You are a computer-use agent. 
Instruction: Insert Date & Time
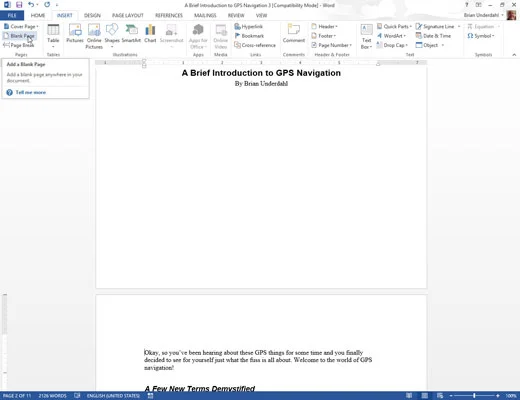[433, 36]
